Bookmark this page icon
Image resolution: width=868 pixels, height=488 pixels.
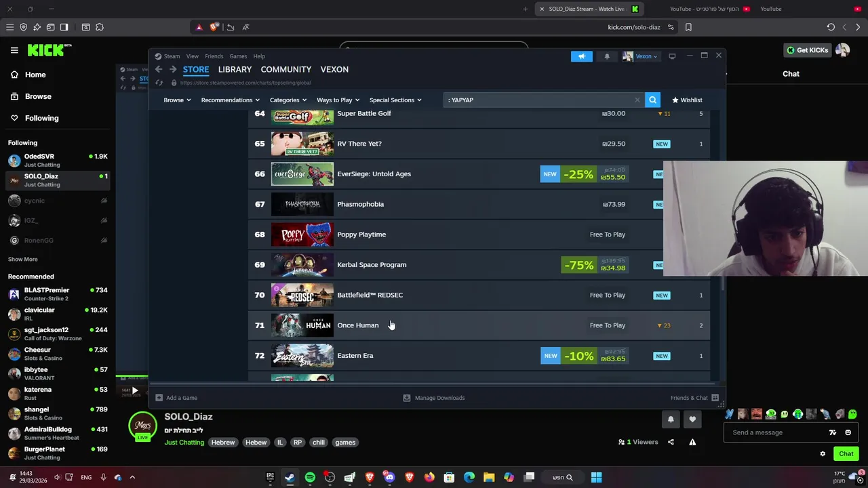(x=688, y=27)
